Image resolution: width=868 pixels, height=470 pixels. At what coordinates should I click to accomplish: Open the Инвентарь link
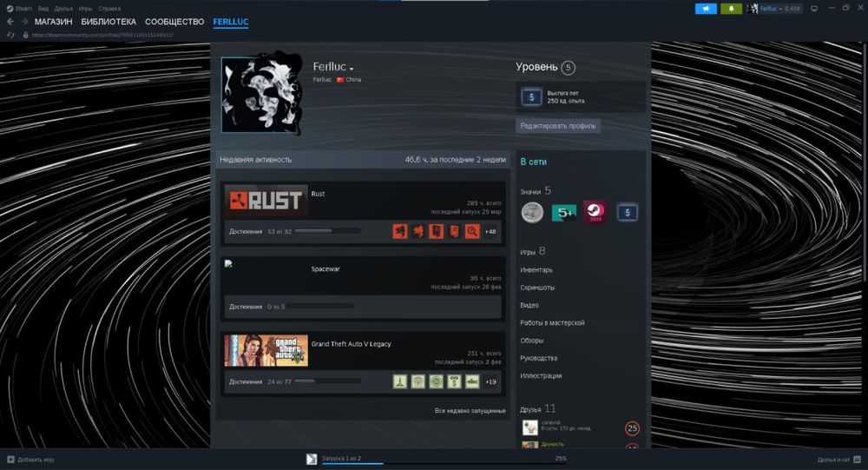(x=536, y=270)
